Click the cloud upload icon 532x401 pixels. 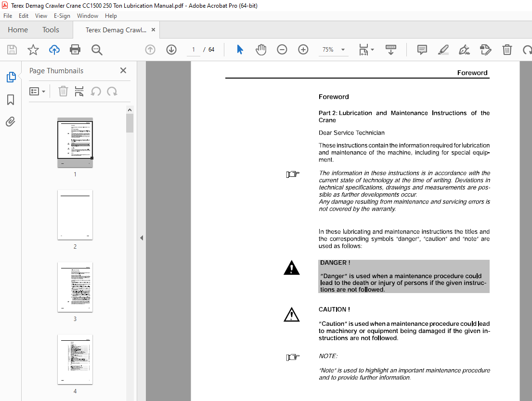pyautogui.click(x=54, y=50)
